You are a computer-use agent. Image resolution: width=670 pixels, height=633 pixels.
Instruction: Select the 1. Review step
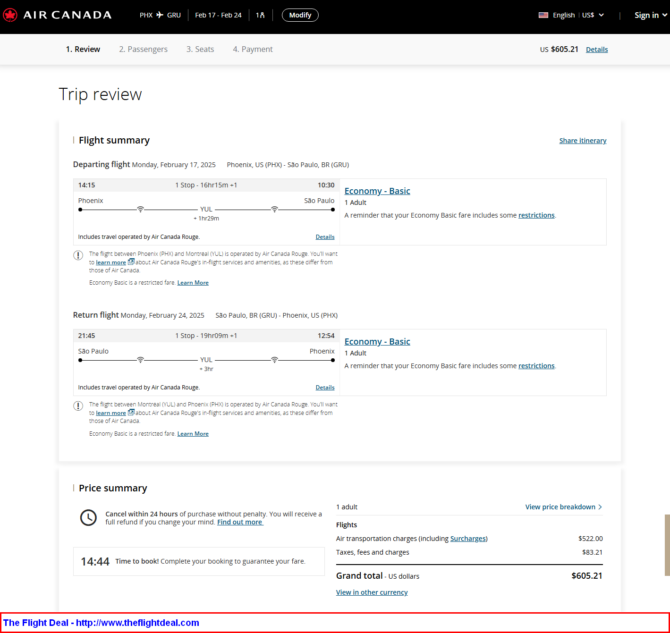[x=83, y=49]
